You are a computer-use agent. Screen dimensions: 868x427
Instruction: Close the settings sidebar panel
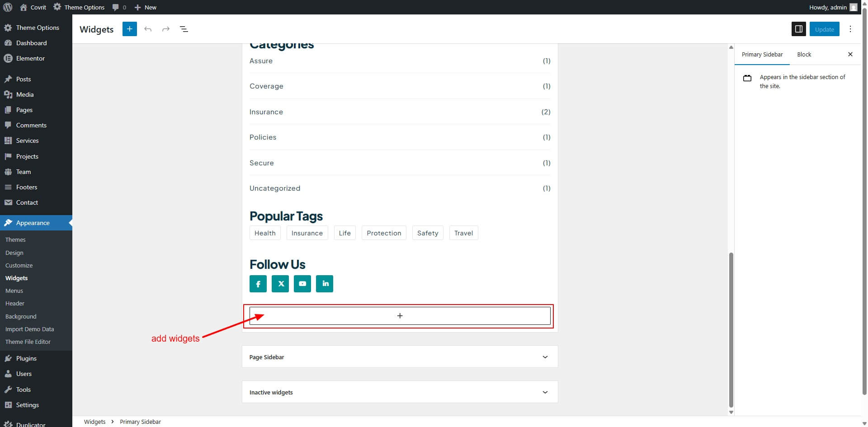850,54
